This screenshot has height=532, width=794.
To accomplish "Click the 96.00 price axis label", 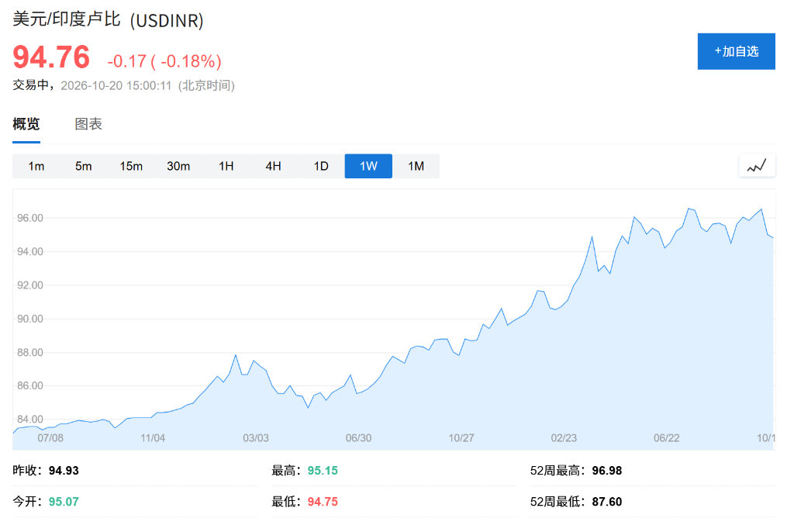I will [x=30, y=218].
